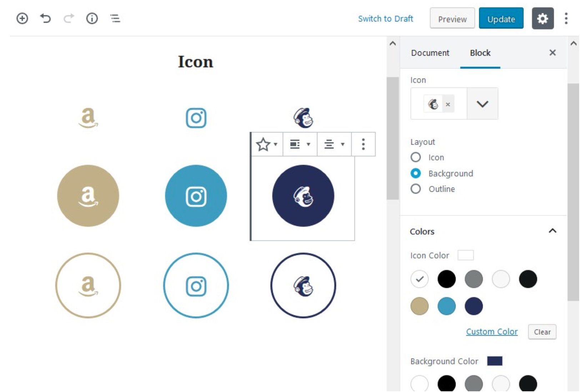Open the icon alignment center dropdown
The height and width of the screenshot is (392, 587).
[x=334, y=144]
